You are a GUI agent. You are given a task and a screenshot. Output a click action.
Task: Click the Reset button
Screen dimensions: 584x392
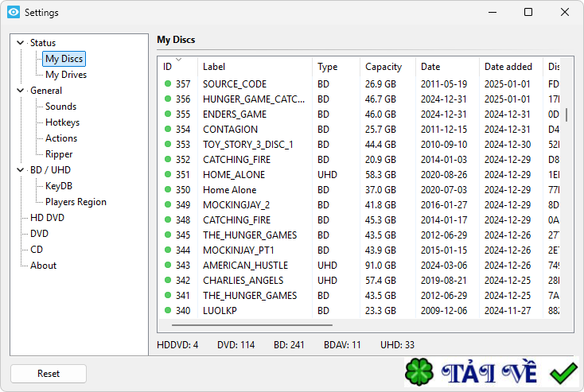(49, 374)
